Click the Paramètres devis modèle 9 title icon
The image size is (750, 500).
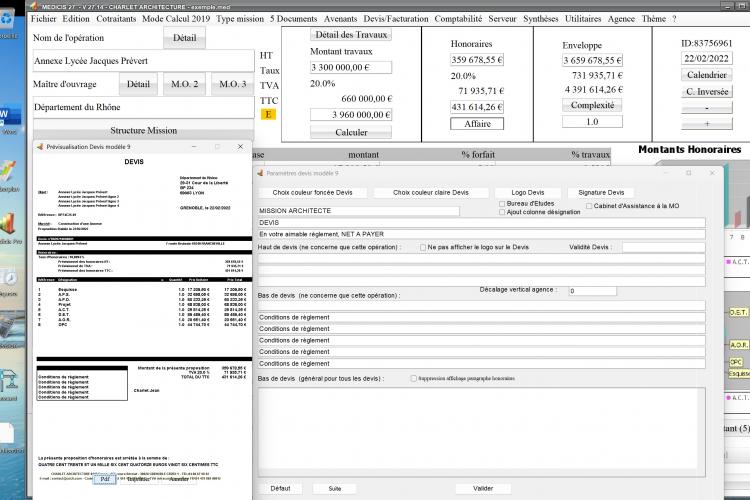260,173
